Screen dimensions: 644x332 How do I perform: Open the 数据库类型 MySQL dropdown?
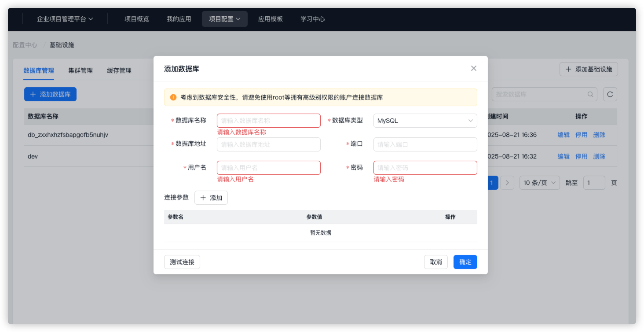click(425, 121)
